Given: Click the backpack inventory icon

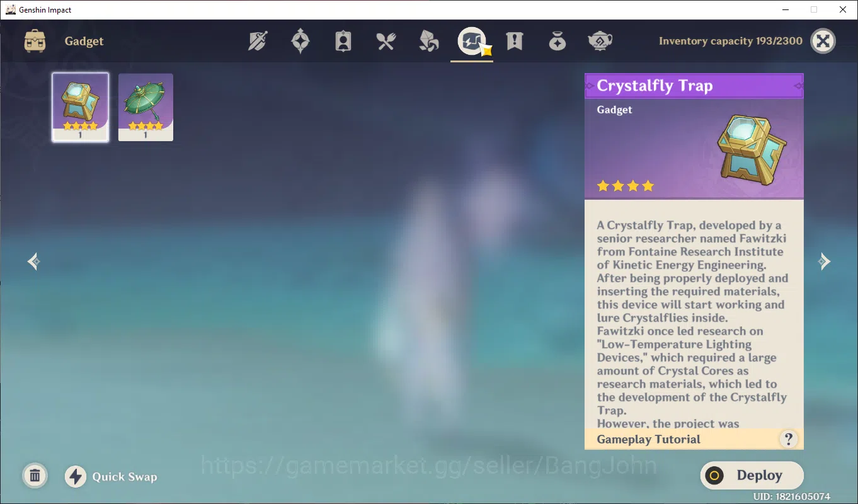Looking at the screenshot, I should [x=35, y=41].
